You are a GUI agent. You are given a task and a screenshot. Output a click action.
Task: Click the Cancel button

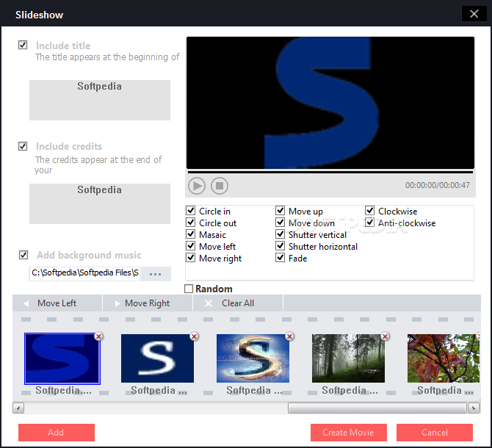pyautogui.click(x=435, y=433)
